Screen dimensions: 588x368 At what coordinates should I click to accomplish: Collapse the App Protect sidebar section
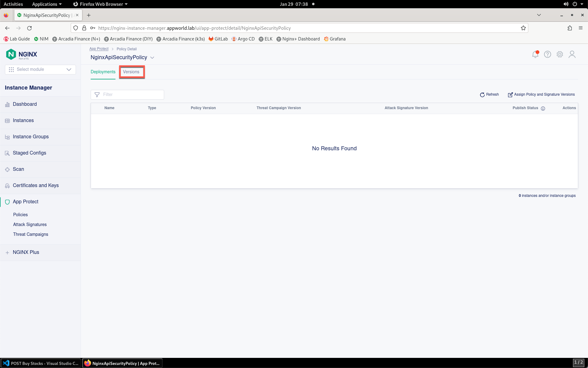tap(40, 202)
